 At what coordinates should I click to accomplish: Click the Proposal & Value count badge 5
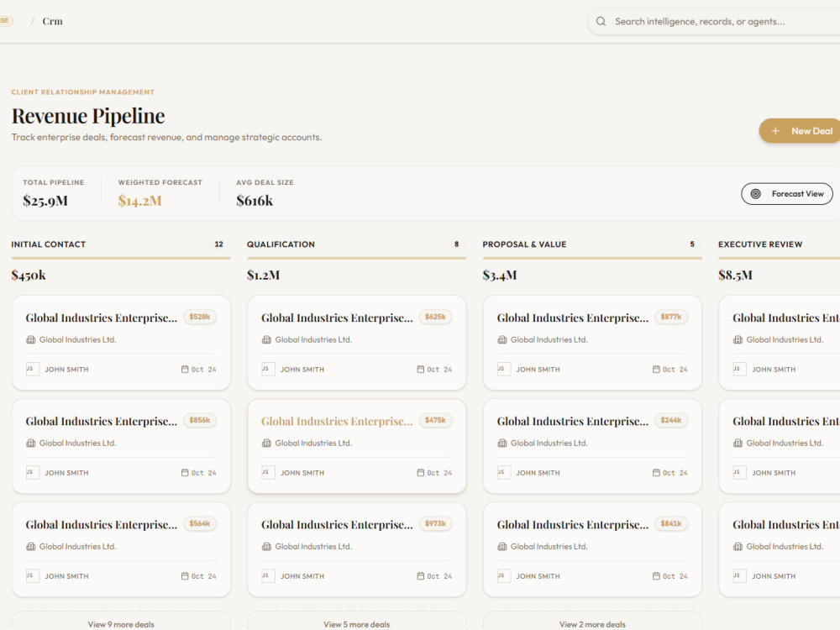click(692, 244)
